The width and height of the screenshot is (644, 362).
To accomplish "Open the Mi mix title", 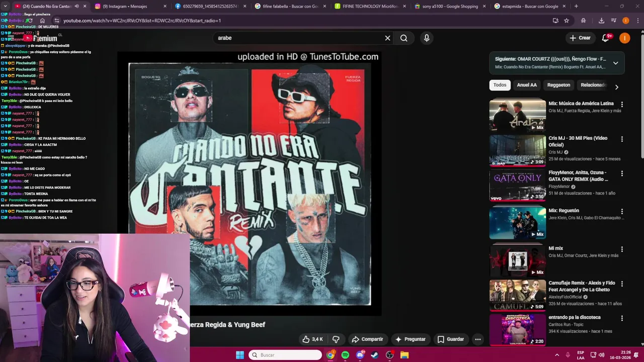I will coord(555,248).
